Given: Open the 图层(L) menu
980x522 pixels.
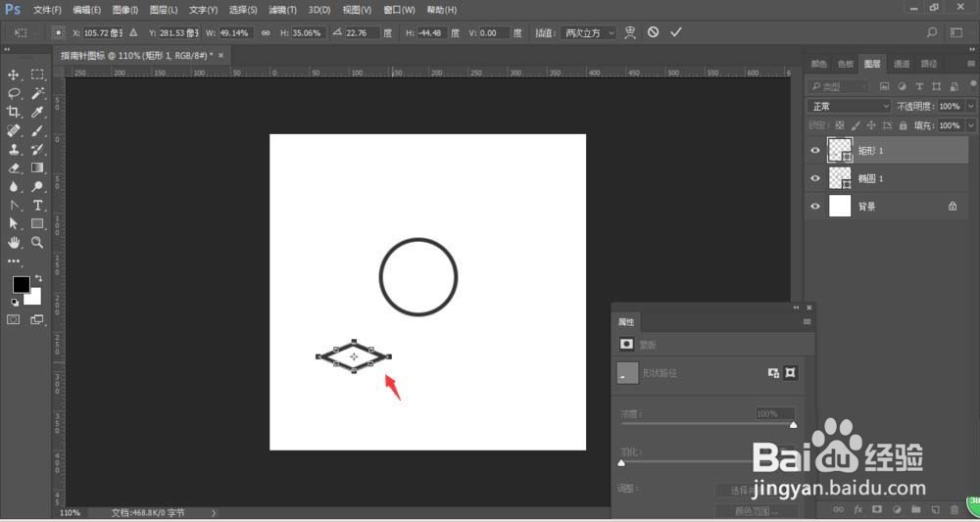Looking at the screenshot, I should point(164,10).
